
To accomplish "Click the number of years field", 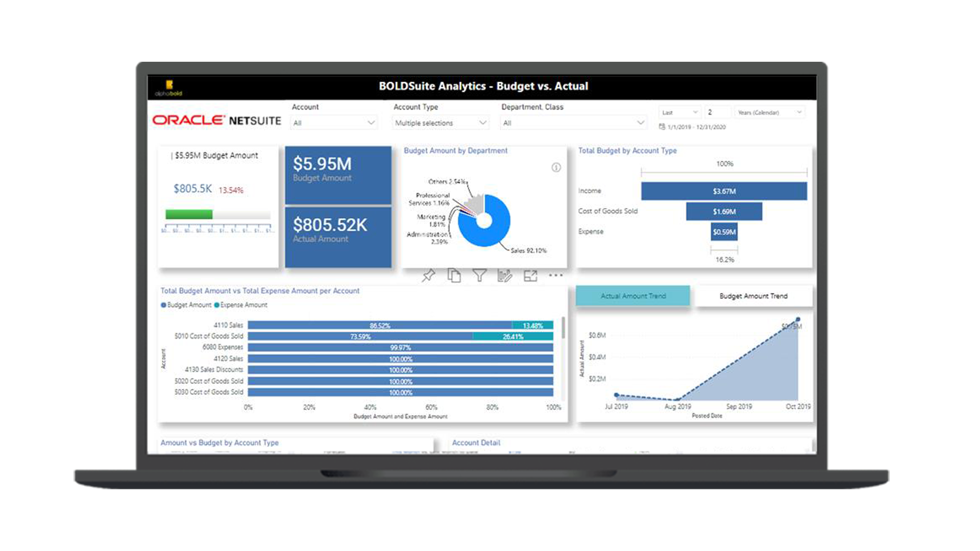I will coord(717,112).
